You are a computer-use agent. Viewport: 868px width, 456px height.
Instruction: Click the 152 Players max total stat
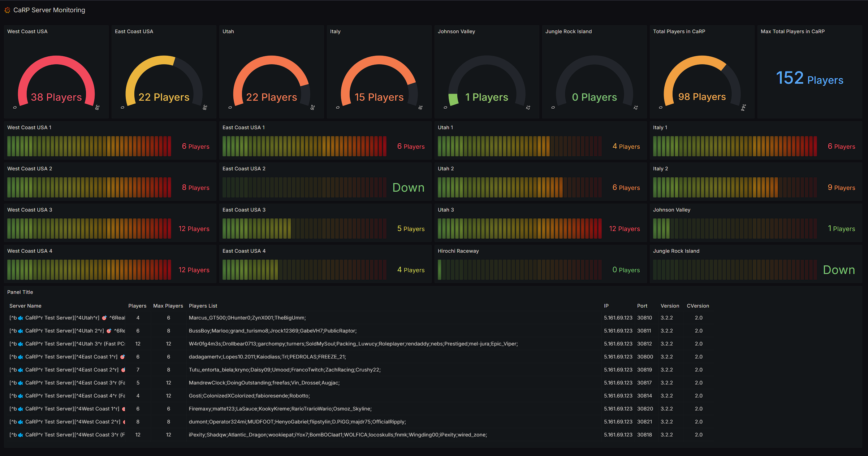809,78
